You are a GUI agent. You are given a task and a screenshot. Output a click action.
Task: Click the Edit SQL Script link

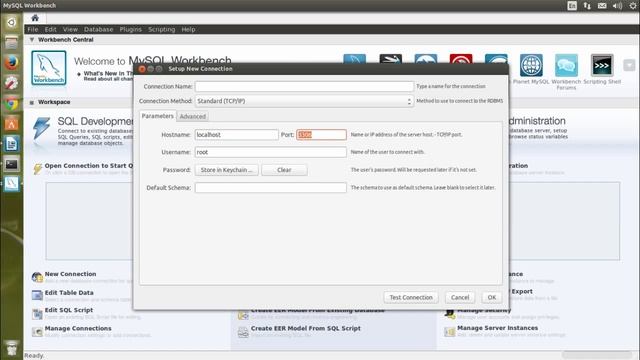click(69, 310)
